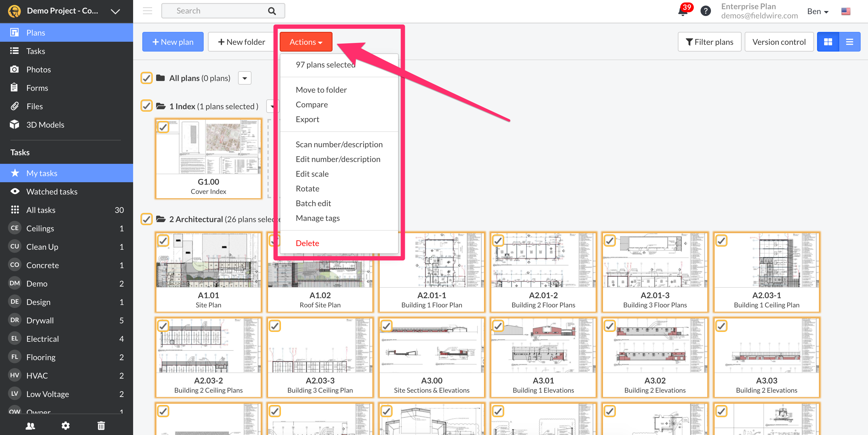Uncheck the A3.00 Site Sections checkbox
Viewport: 868px width, 435px height.
coord(386,326)
